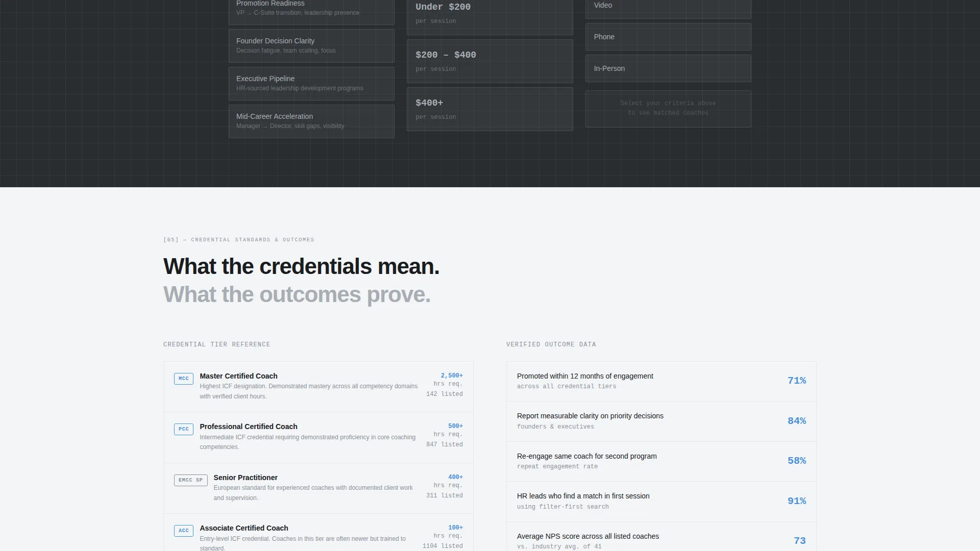Choose Founder Decision Clarity option
Viewport: 980px width, 551px height.
[311, 46]
